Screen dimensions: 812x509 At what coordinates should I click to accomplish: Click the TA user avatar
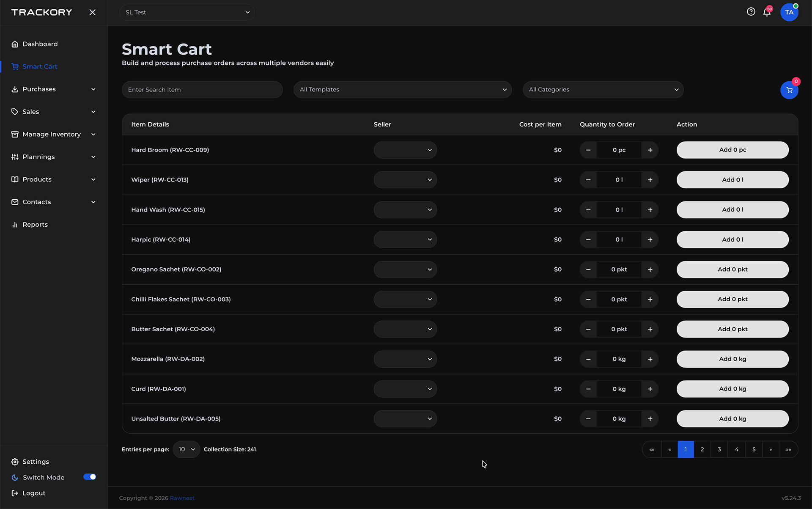(x=789, y=12)
